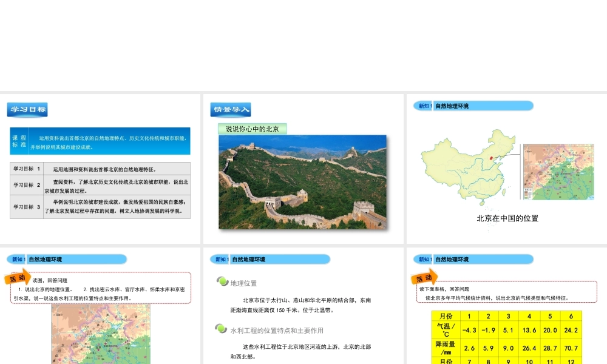
Task: Click the 地理位置 heading
Action: (x=243, y=283)
